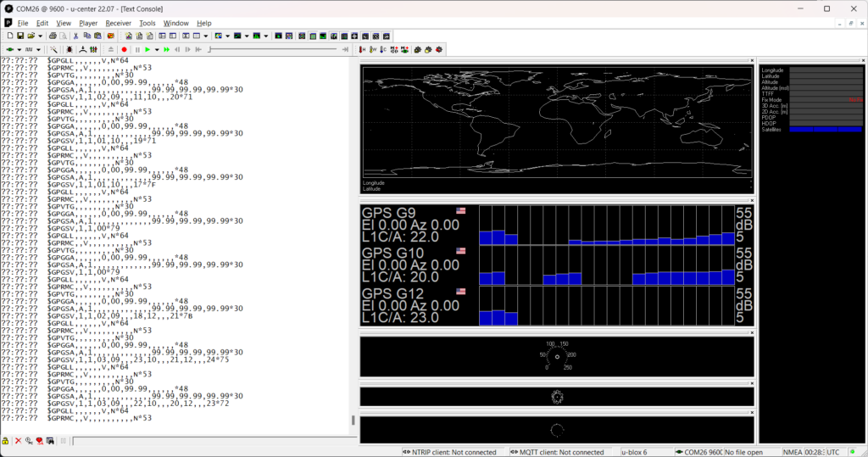
Task: Click the green fast-forward button
Action: [x=167, y=50]
